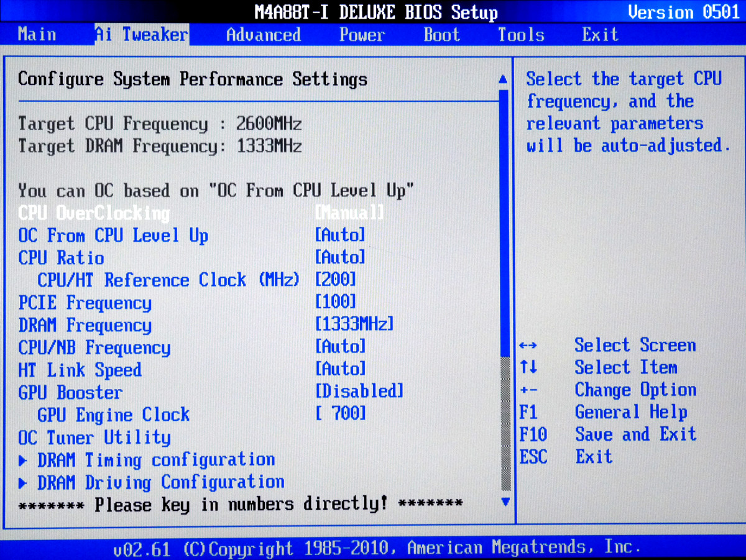Expand DRAM Driving Configuration submenu arrow
Screen dimensions: 746x560
[x=23, y=483]
